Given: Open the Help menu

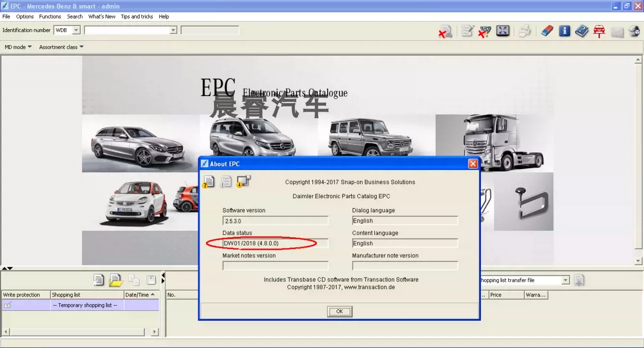Looking at the screenshot, I should [164, 17].
